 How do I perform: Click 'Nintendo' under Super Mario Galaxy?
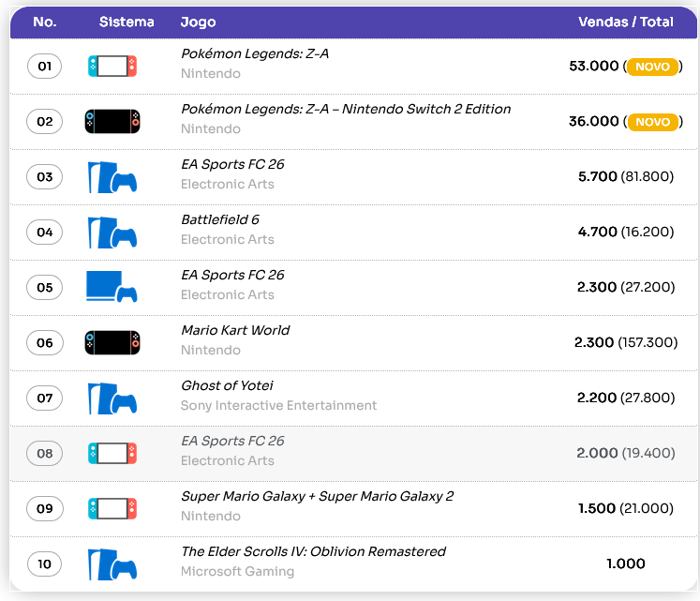(x=211, y=516)
